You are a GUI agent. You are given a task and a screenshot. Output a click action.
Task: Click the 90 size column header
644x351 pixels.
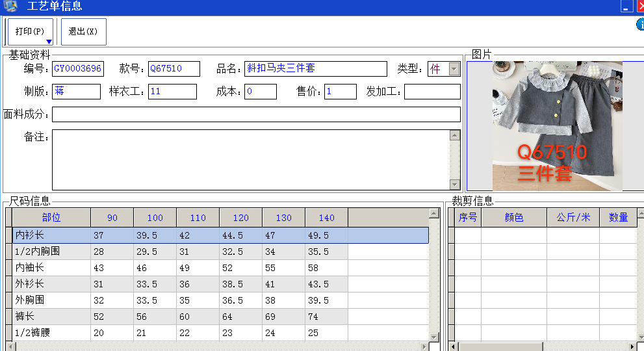point(112,217)
